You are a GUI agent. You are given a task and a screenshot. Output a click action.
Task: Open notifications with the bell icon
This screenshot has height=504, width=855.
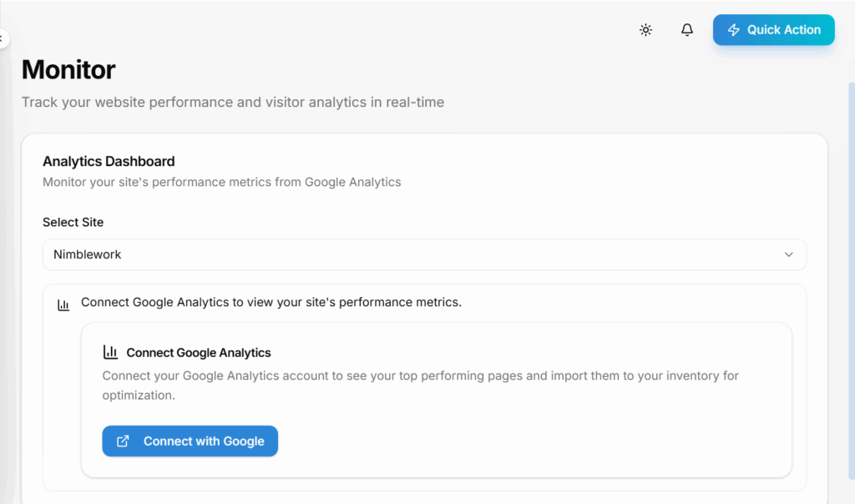tap(687, 30)
